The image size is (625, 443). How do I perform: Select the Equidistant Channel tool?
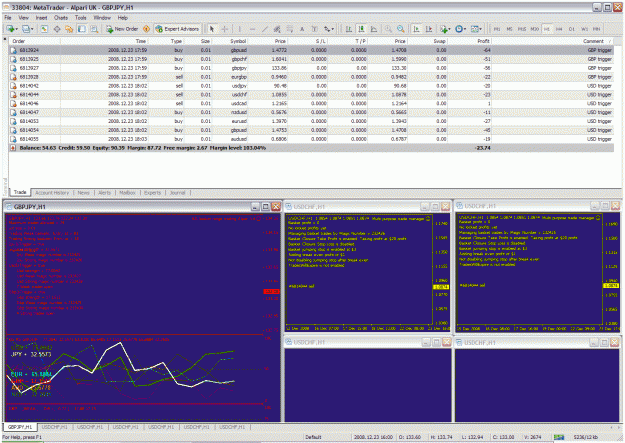(x=277, y=29)
